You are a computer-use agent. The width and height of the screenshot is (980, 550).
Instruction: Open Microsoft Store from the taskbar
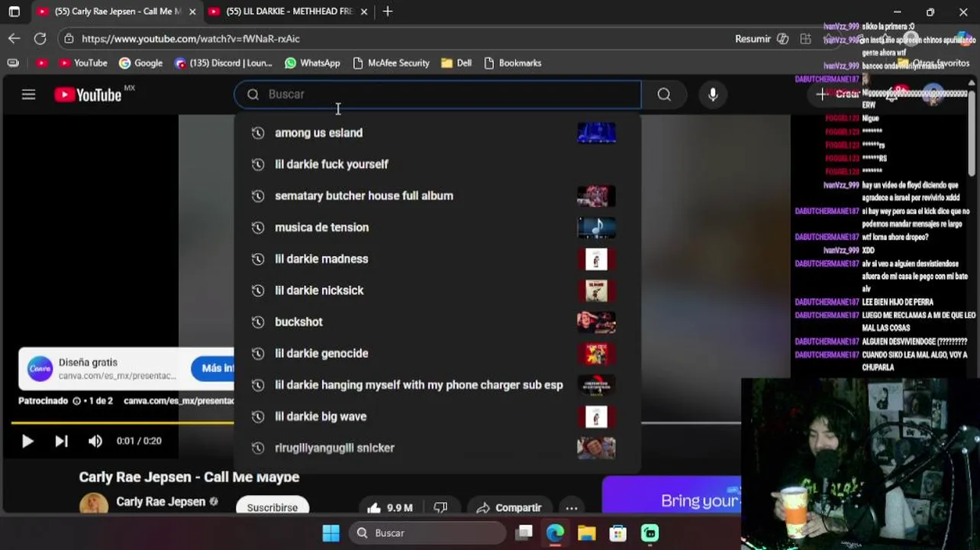[x=617, y=532]
